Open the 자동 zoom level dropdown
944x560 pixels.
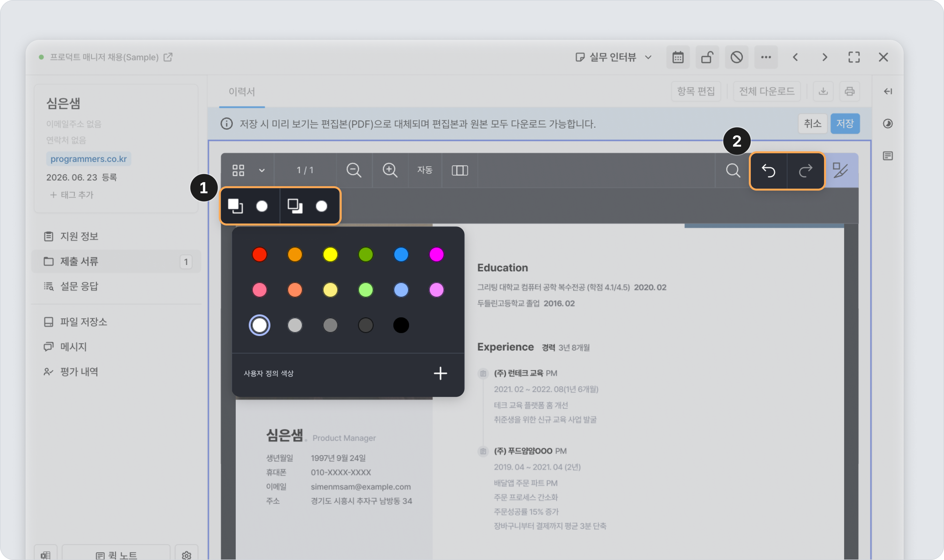click(x=425, y=170)
